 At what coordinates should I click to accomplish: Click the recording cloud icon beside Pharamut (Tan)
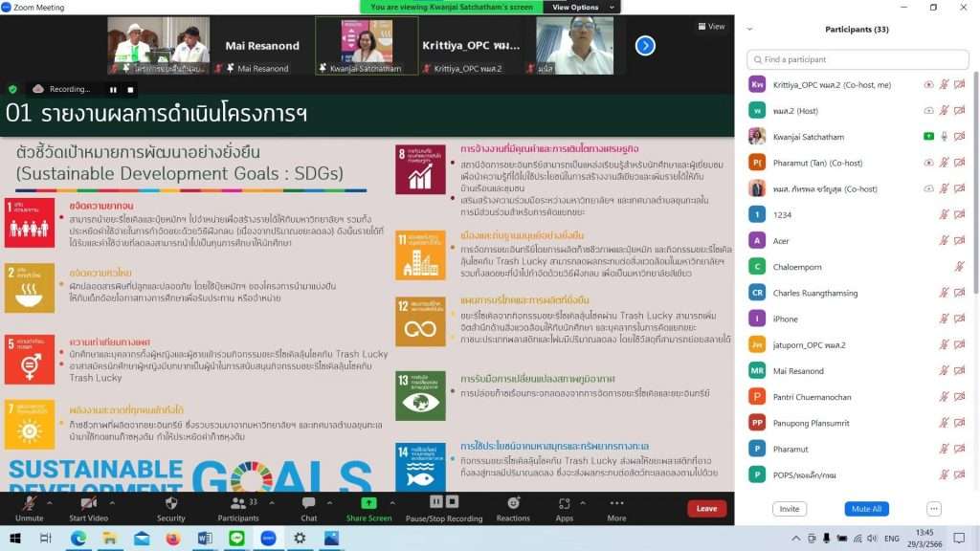928,163
